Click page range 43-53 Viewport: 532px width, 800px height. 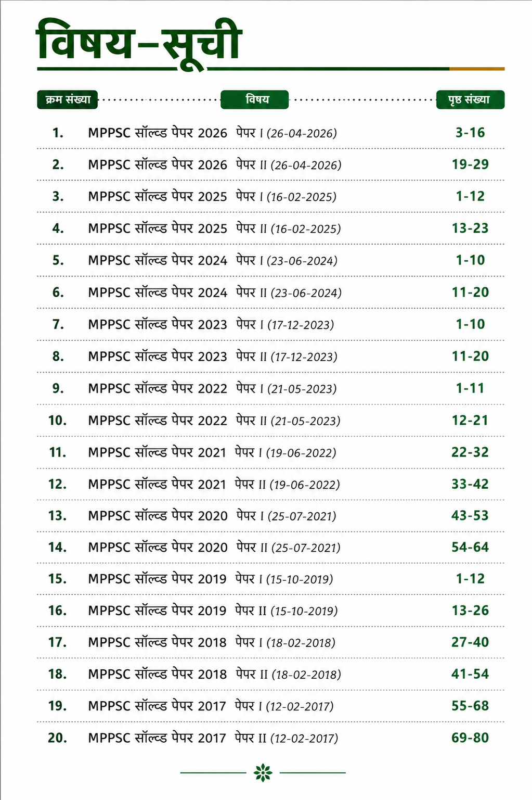tap(470, 515)
